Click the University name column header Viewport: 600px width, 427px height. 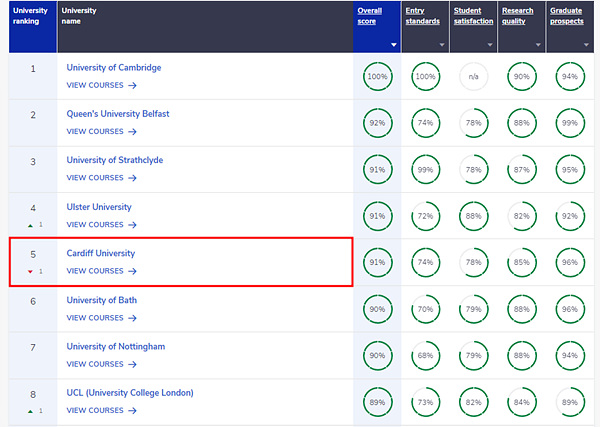click(205, 27)
